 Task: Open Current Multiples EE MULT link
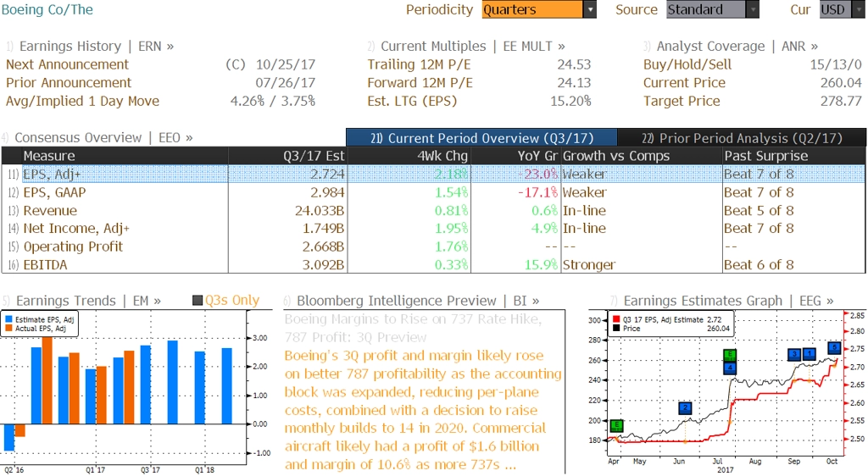coord(473,47)
